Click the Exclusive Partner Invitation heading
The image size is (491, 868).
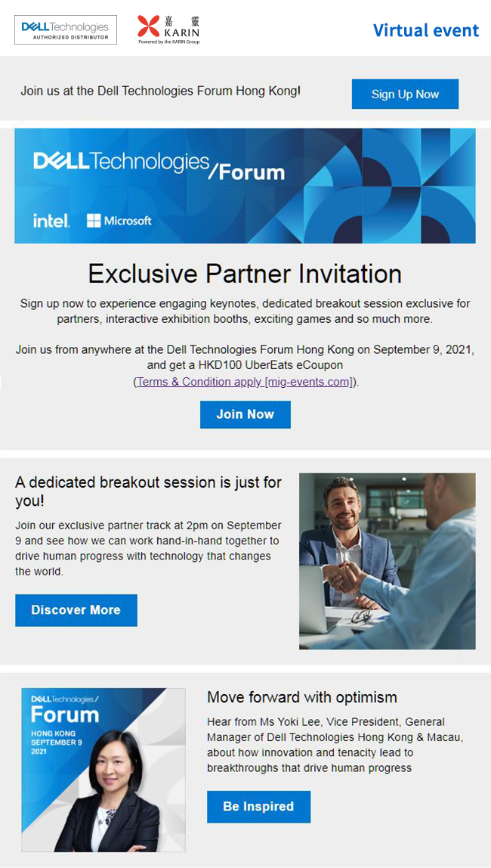(x=245, y=274)
